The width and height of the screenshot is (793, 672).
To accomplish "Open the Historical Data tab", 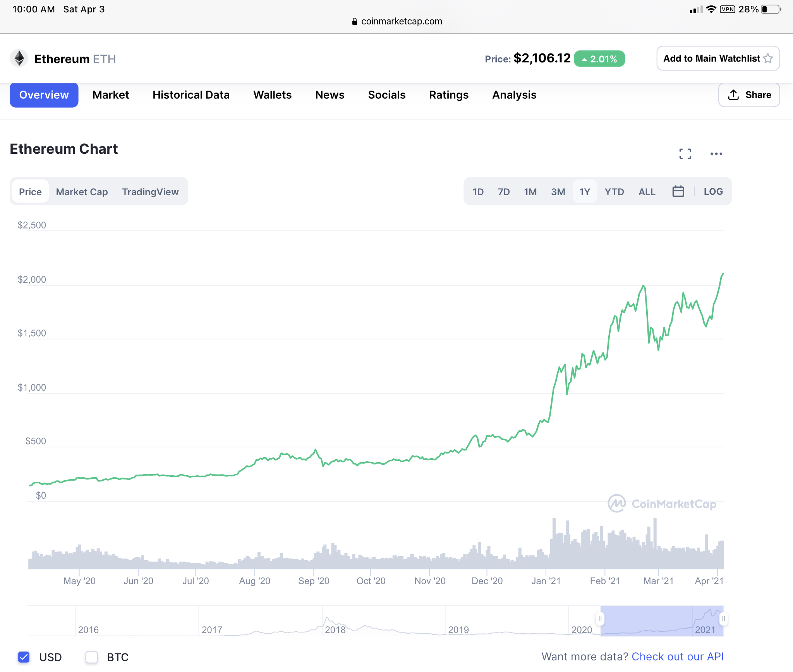I will [x=191, y=95].
